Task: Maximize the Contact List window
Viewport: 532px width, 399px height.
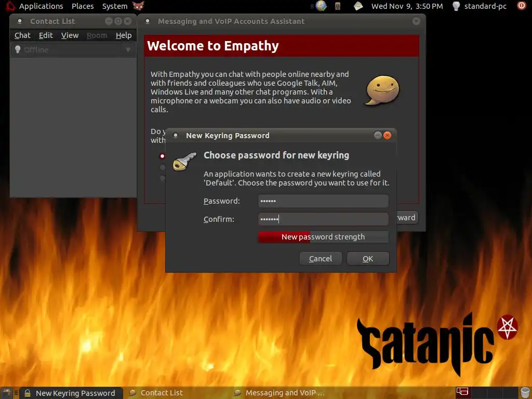Action: coord(118,21)
